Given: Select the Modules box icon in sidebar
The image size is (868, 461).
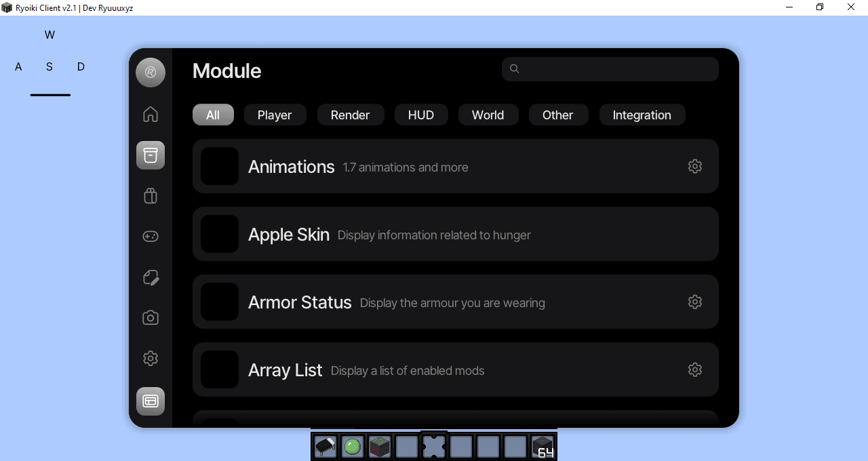Looking at the screenshot, I should click(151, 155).
